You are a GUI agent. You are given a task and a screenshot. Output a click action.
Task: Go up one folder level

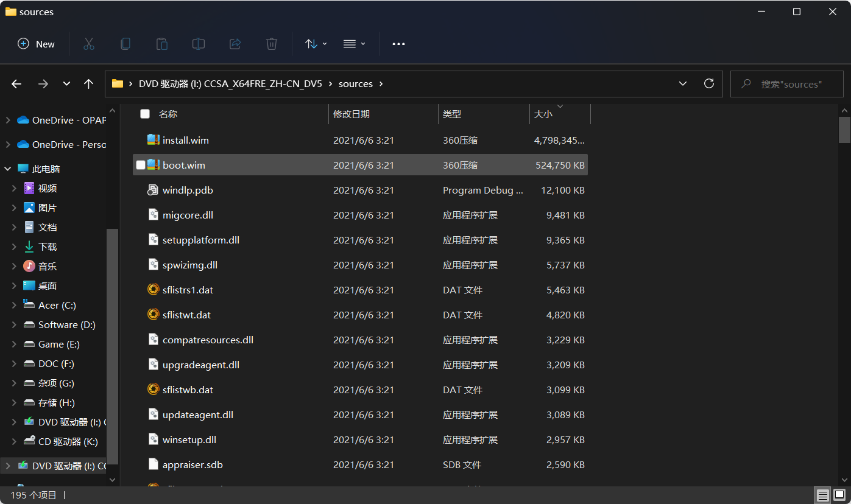(88, 84)
